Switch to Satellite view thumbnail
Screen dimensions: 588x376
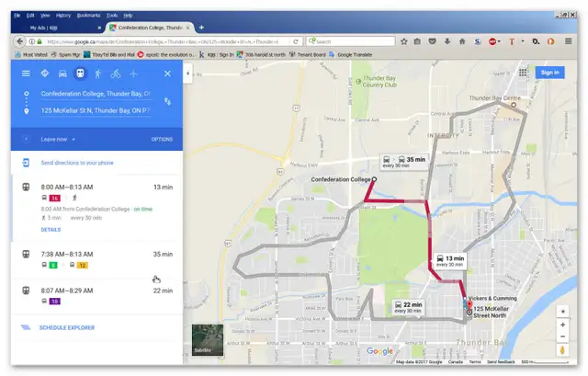pyautogui.click(x=208, y=340)
